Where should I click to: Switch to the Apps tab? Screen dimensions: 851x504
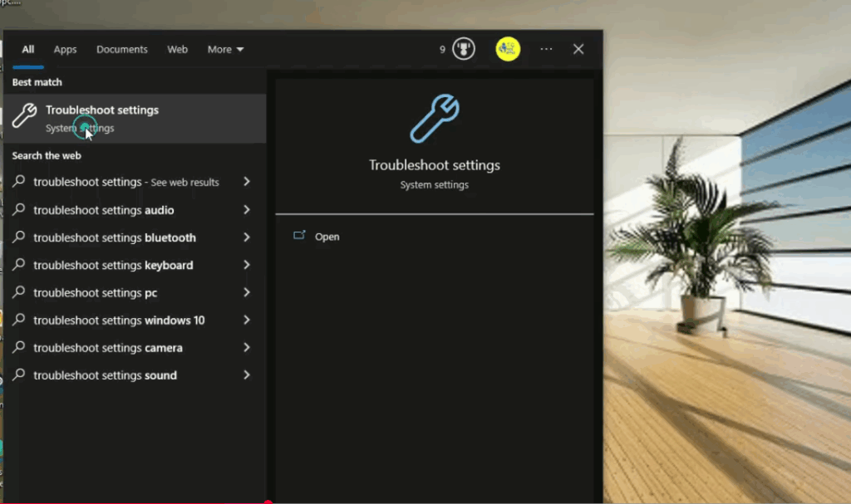point(65,50)
